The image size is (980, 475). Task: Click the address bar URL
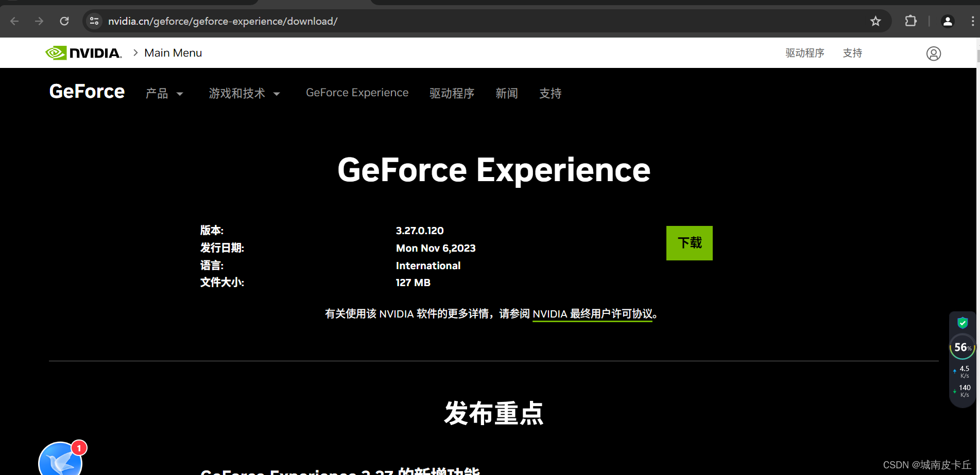click(223, 21)
